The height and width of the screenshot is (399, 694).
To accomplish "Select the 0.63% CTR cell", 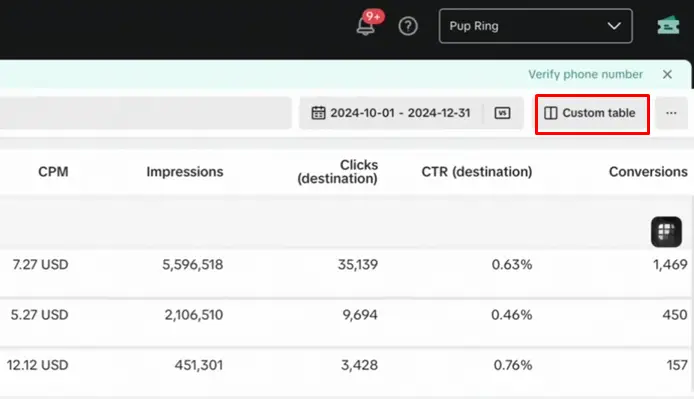I will pos(512,265).
